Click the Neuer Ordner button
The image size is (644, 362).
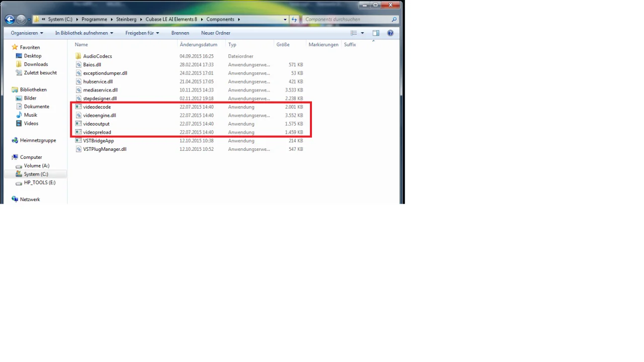pos(216,33)
